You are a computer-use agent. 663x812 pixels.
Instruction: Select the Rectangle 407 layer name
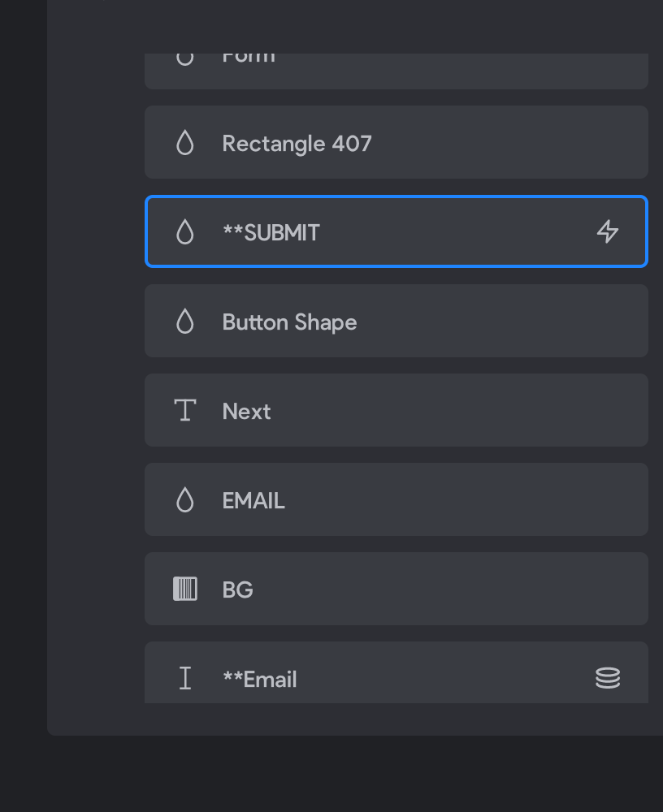(297, 144)
